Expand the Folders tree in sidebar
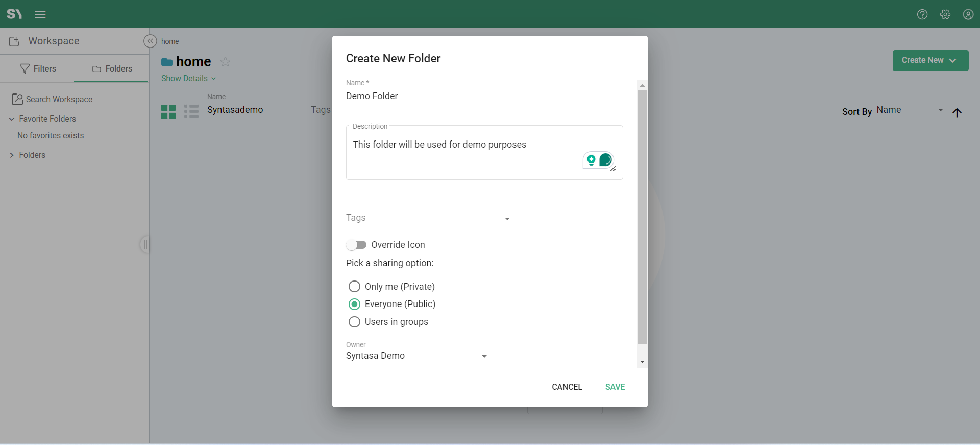The image size is (980, 445). (12, 155)
